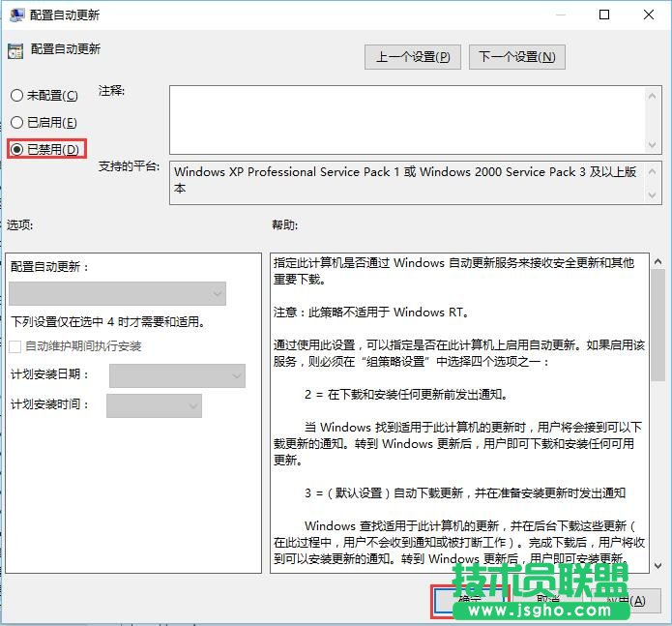Select the 已启用 radio button
The image size is (672, 626).
[16, 123]
